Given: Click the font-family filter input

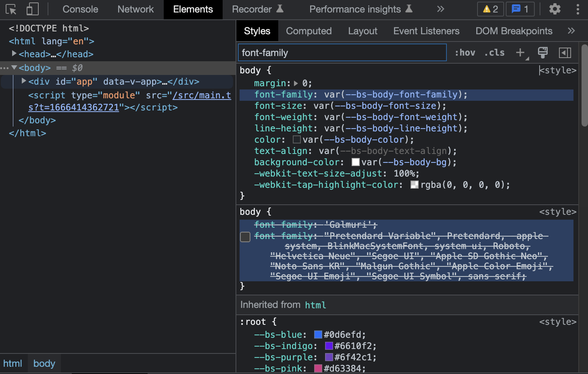Looking at the screenshot, I should pyautogui.click(x=342, y=52).
